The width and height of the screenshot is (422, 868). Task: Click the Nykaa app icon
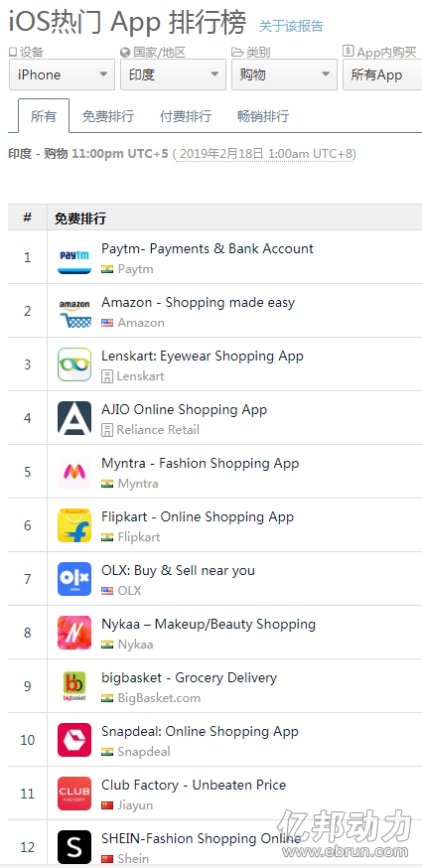74,633
